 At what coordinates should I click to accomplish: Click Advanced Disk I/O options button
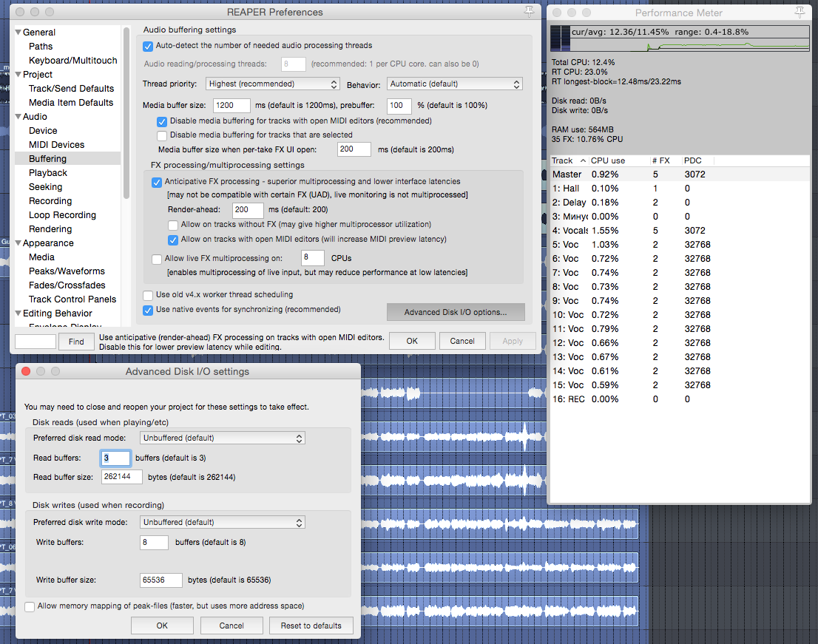(456, 312)
